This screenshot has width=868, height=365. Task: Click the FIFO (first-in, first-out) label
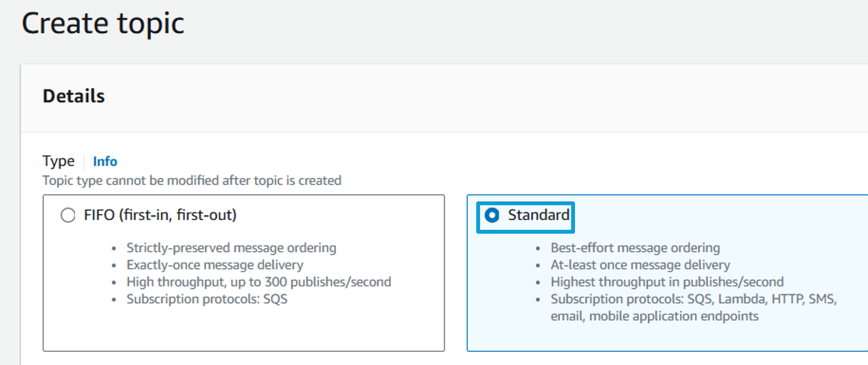[160, 215]
